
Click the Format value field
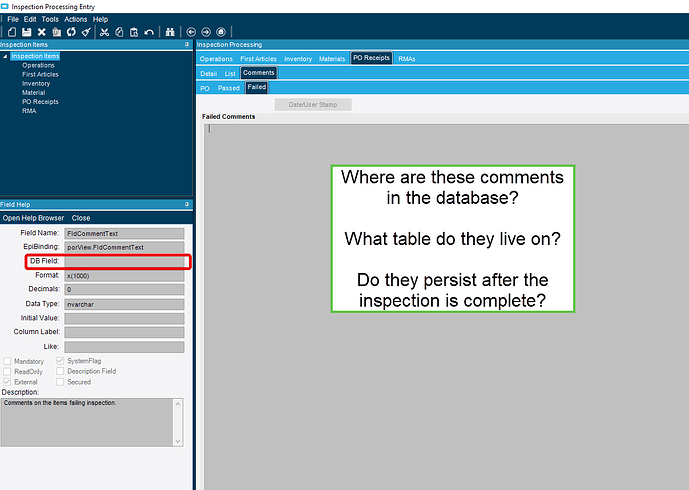[x=124, y=276]
